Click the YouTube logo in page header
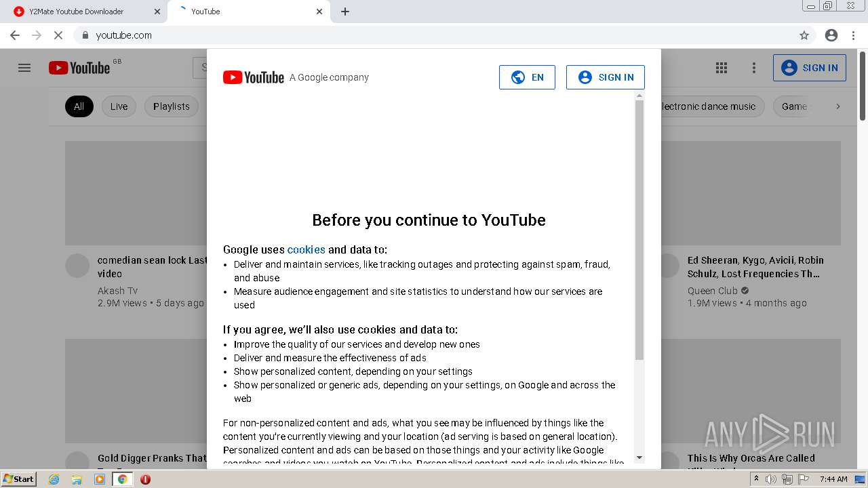Screen dimensions: 868x488 79,68
